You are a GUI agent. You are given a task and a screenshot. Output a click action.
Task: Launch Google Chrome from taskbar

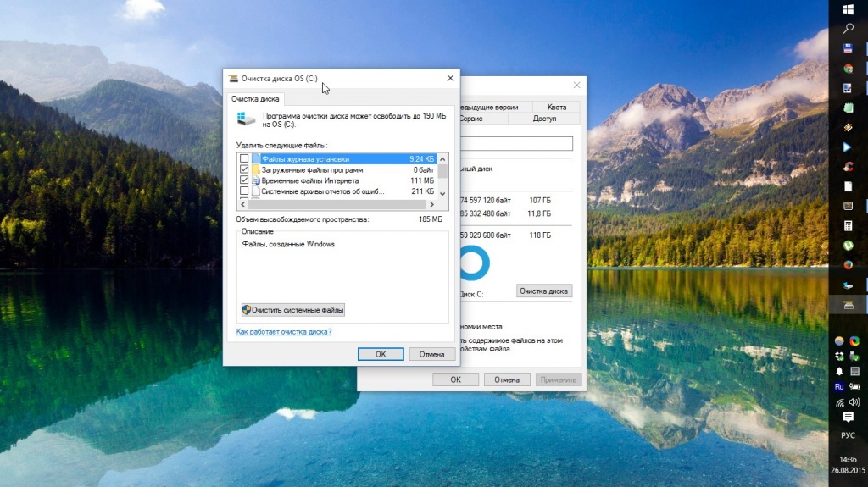coord(848,69)
